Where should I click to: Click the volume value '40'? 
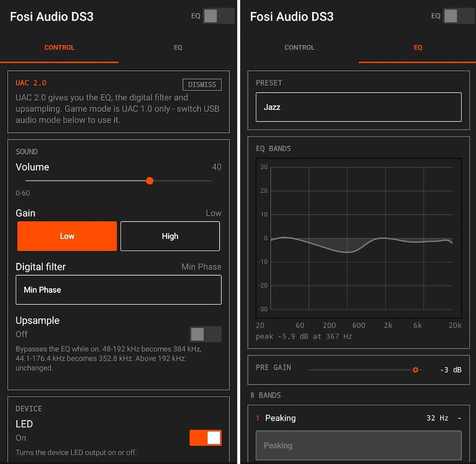pyautogui.click(x=217, y=167)
